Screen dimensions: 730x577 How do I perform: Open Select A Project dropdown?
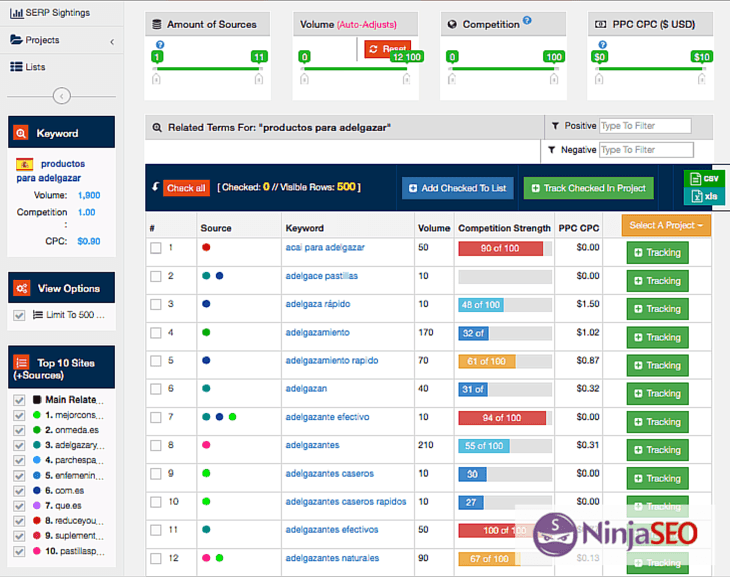[666, 225]
